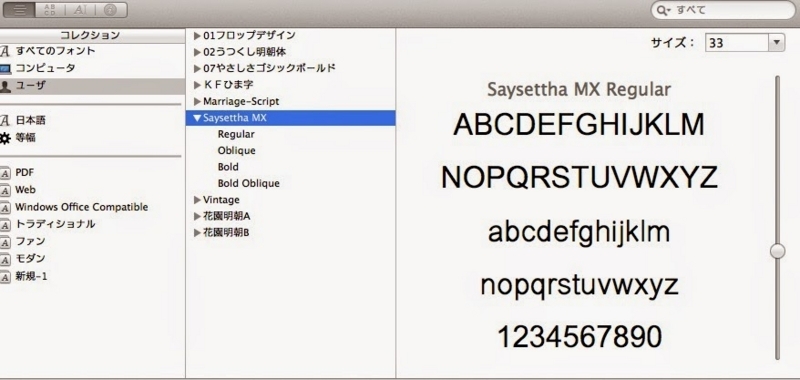Click the 日本語 collection icon
Viewport: 800px width, 380px height.
(x=5, y=121)
